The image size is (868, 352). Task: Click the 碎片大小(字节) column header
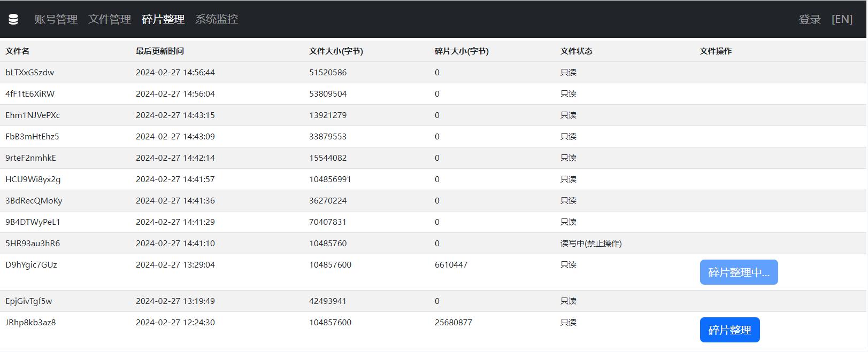462,51
